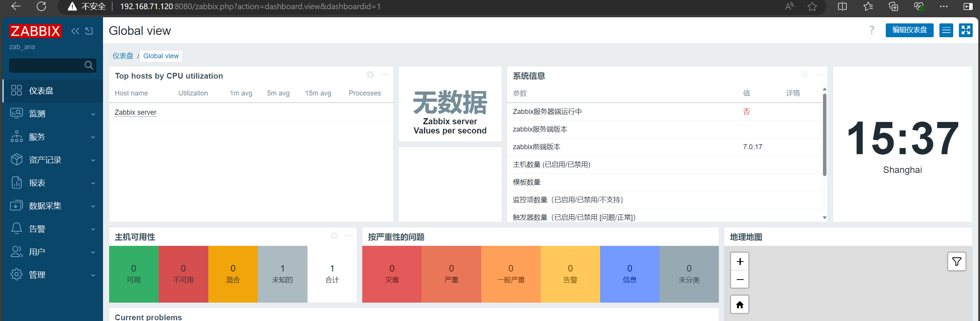Screen dimensions: 980x321
Task: Expand the 监测 menu chevron
Action: (93, 114)
